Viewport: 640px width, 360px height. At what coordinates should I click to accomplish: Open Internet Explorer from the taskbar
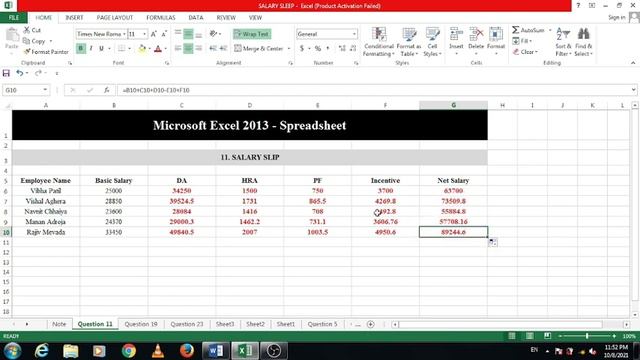[42, 351]
